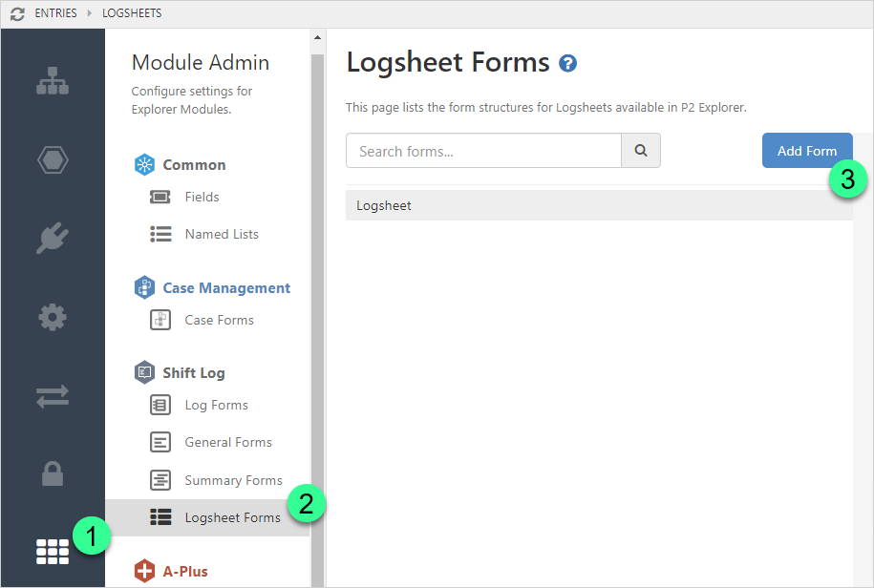Open the Fields item under Common

tap(202, 197)
